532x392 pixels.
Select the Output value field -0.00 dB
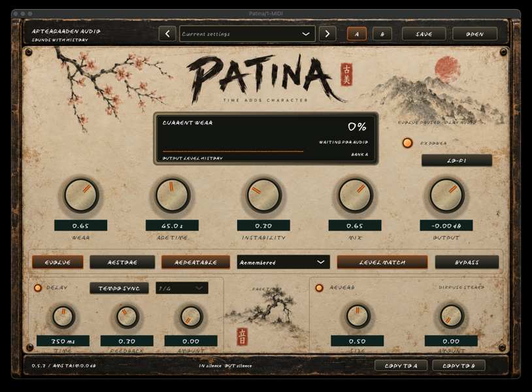[446, 225]
